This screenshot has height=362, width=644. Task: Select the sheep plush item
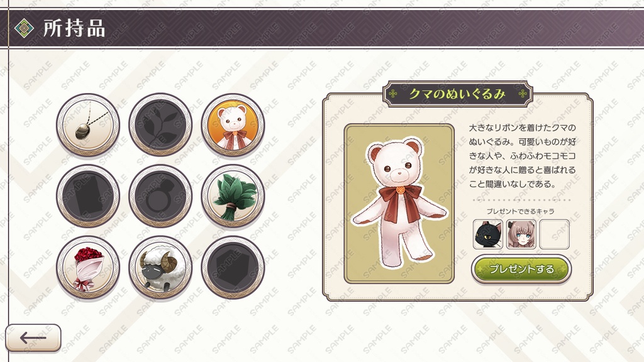(160, 267)
